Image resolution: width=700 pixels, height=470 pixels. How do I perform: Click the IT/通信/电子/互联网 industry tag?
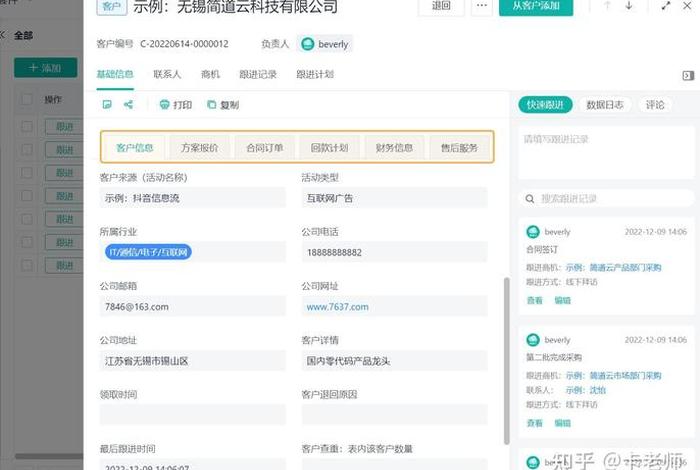pos(148,252)
